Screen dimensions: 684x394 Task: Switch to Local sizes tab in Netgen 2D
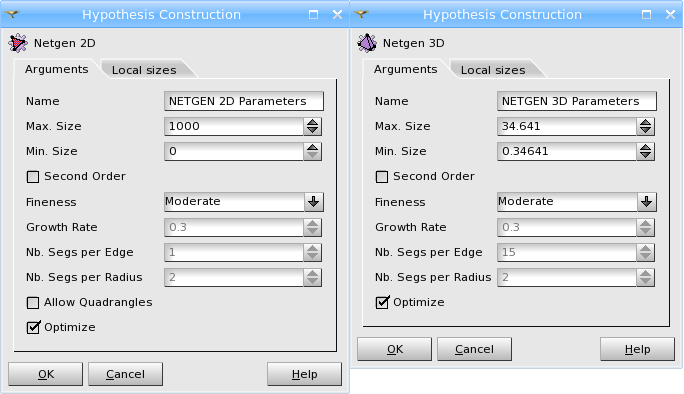tap(144, 70)
